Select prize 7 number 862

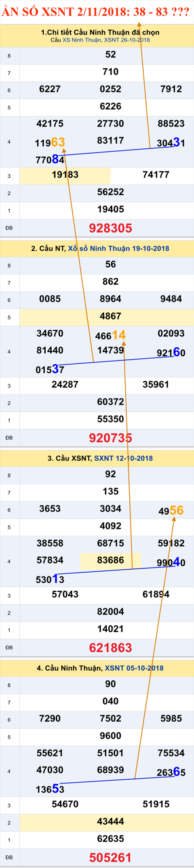[110, 282]
